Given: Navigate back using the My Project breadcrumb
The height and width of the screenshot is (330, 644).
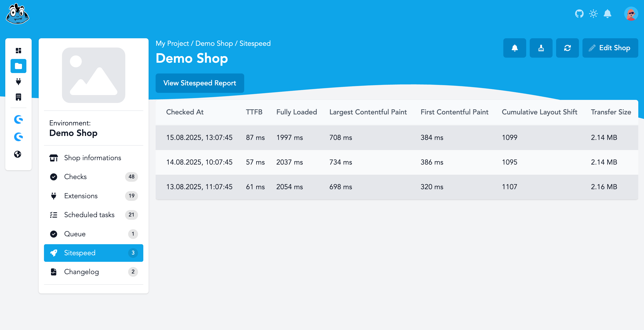Looking at the screenshot, I should point(172,43).
